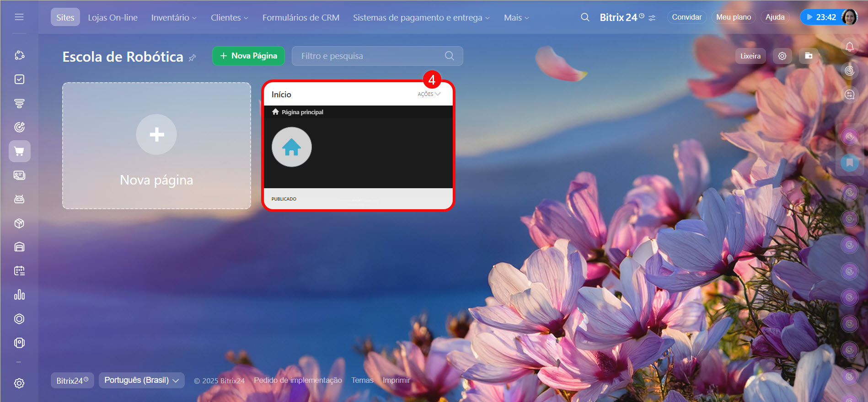Image resolution: width=868 pixels, height=402 pixels.
Task: Open the Lixeira button
Action: pyautogui.click(x=750, y=56)
